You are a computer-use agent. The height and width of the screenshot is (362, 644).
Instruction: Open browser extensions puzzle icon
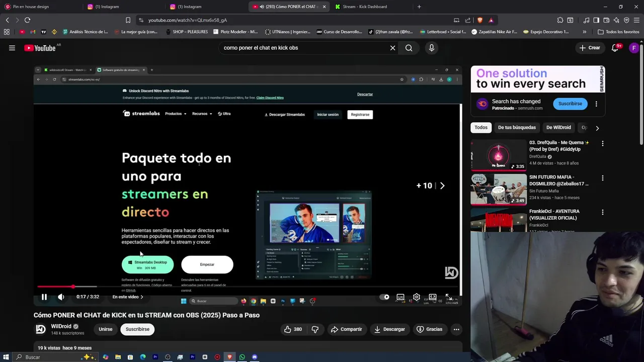[x=560, y=20]
